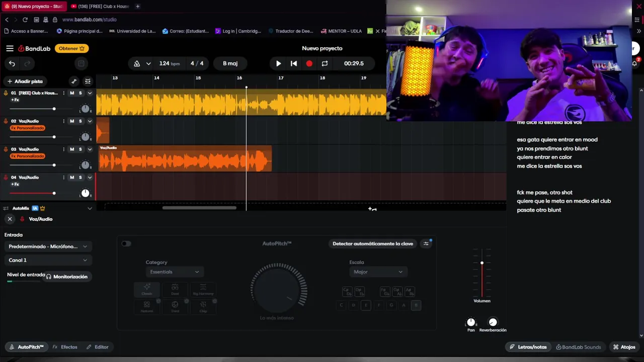Screen dimensions: 644x362
Task: Click the red microphone icon of track 04
Action: click(x=6, y=177)
